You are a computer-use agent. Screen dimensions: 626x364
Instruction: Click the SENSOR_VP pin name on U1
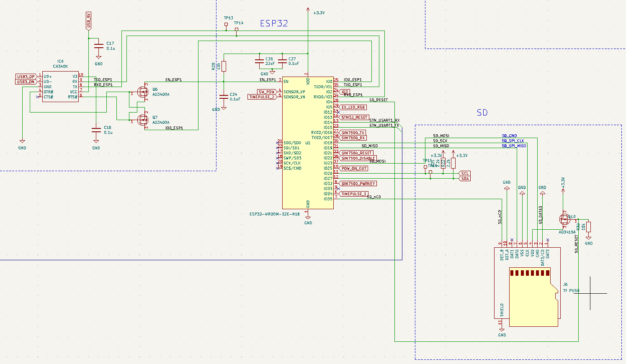click(294, 92)
